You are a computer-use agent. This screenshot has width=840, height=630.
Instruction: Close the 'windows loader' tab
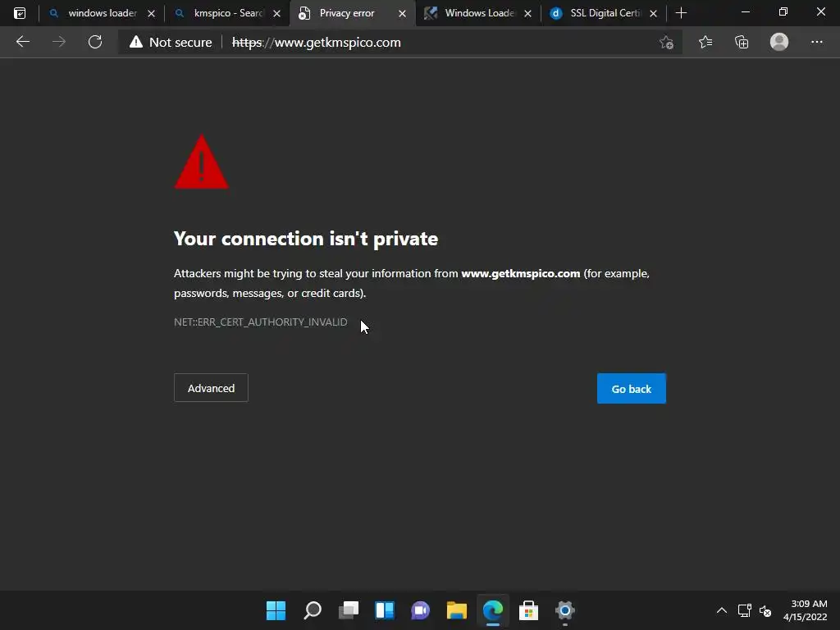click(x=152, y=13)
